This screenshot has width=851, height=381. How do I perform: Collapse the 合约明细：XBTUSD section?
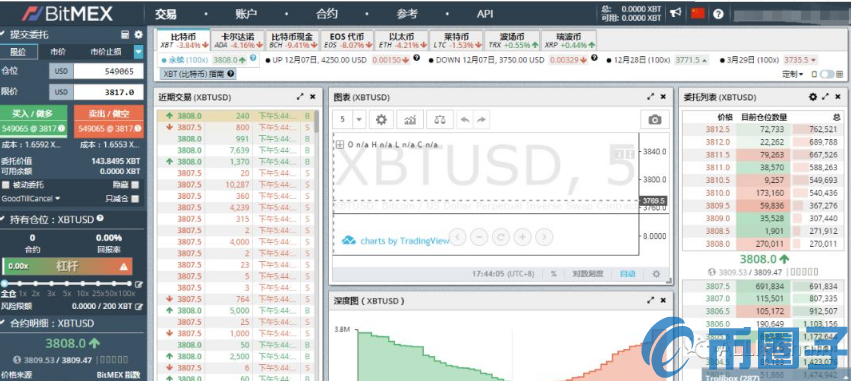(3, 323)
